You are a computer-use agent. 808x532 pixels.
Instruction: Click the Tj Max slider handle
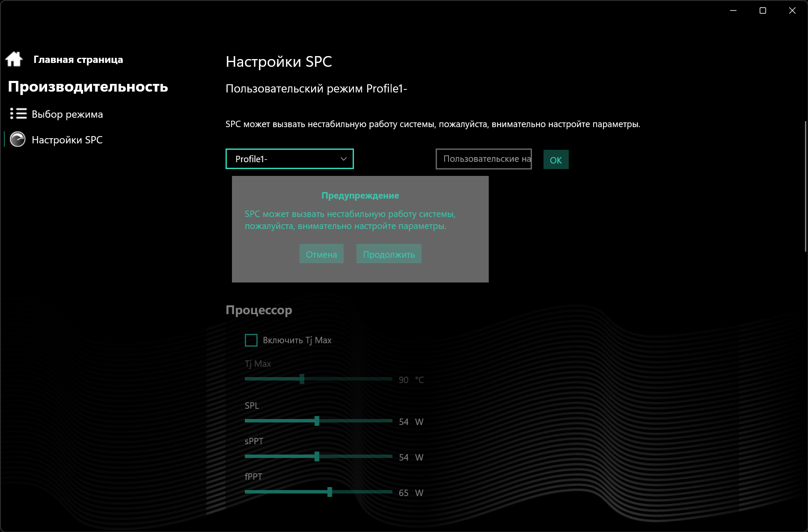click(x=302, y=379)
